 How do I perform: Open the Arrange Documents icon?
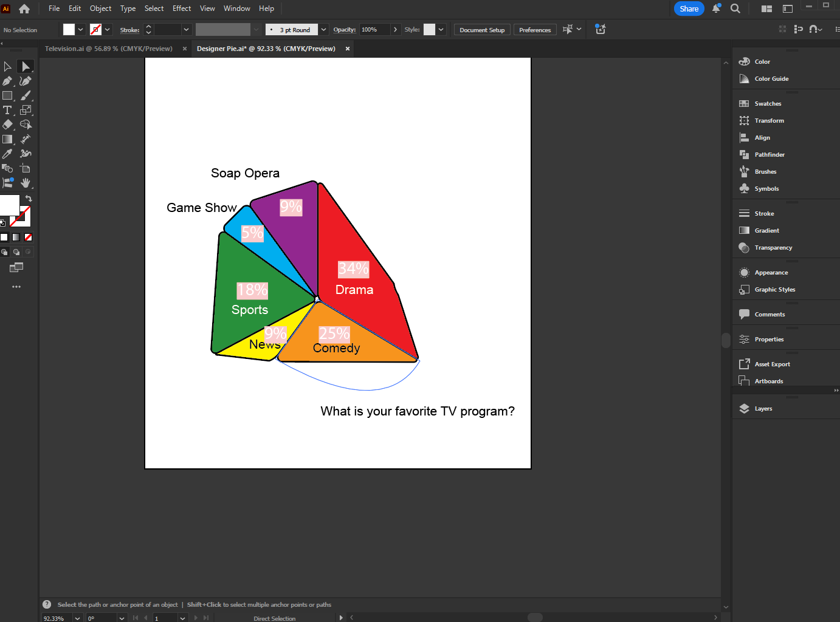click(x=767, y=9)
